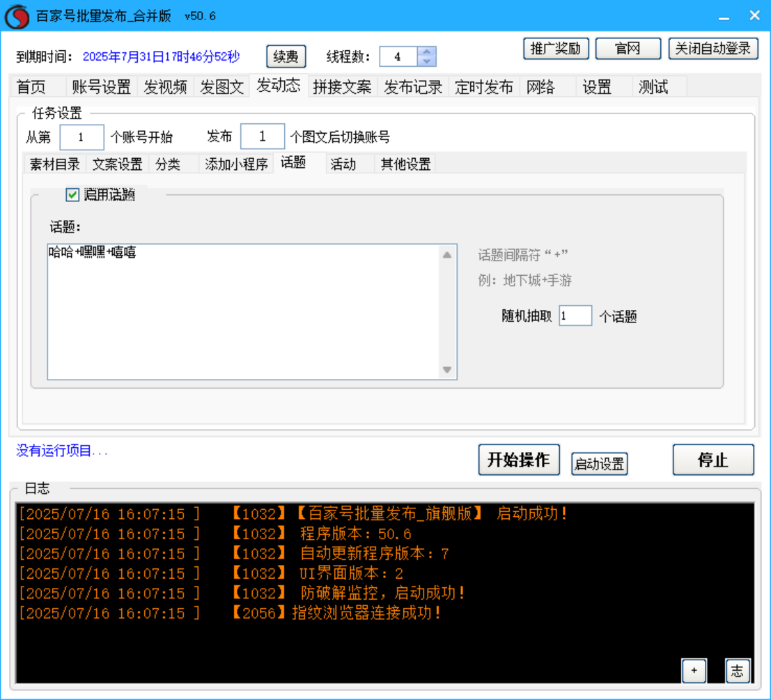Close the 百家号批量发布 window
This screenshot has height=700, width=771.
(x=755, y=16)
